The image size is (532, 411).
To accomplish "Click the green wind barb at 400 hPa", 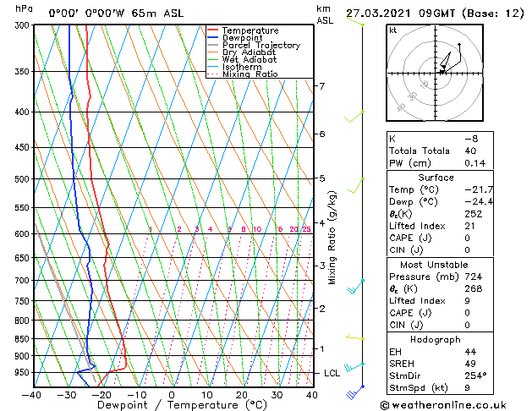I will pos(354,117).
